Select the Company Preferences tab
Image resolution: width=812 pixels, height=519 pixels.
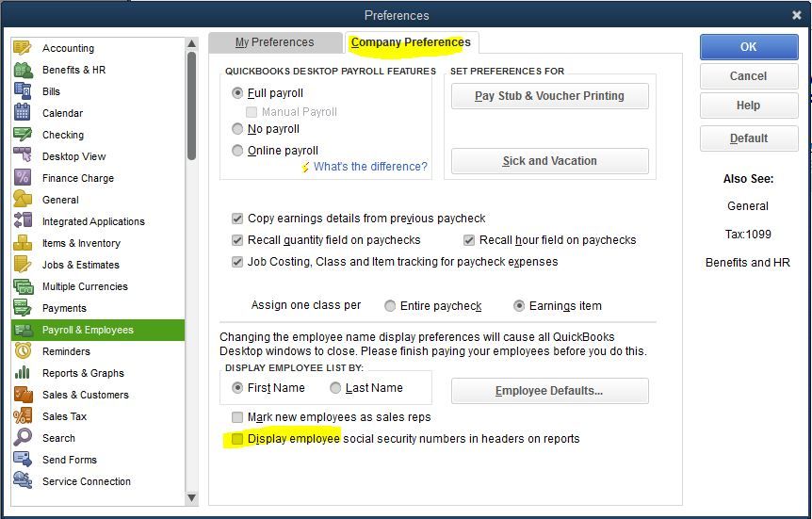[x=411, y=42]
